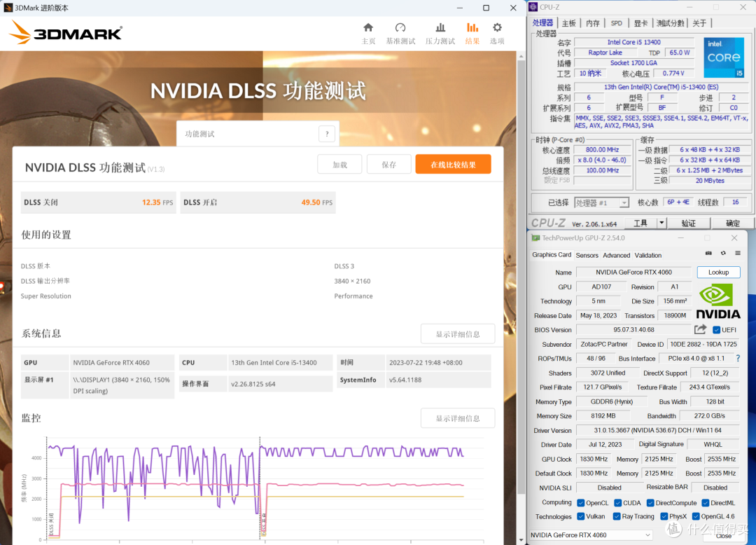Click 3DMark vertical scrollbar
756x545 pixels.
tap(521, 277)
